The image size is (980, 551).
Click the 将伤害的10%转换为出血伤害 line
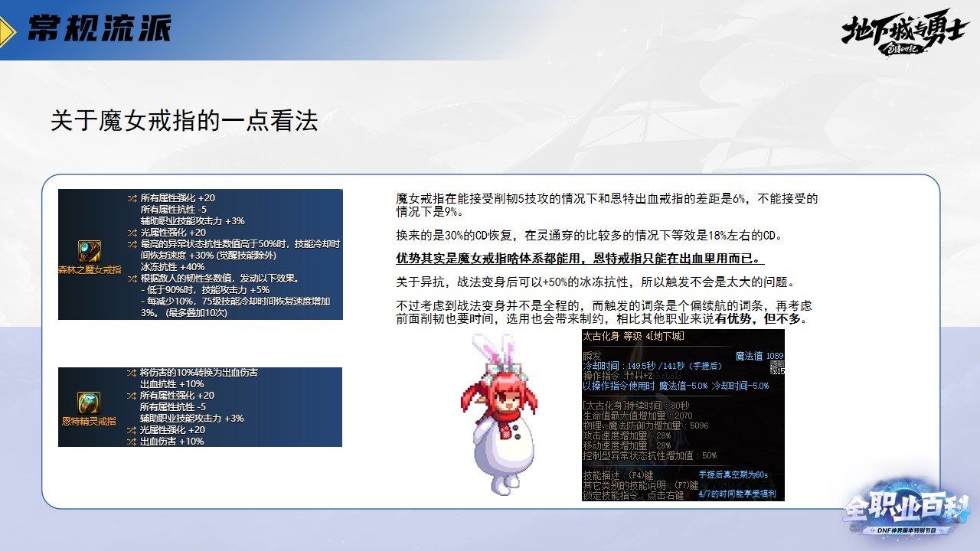199,373
